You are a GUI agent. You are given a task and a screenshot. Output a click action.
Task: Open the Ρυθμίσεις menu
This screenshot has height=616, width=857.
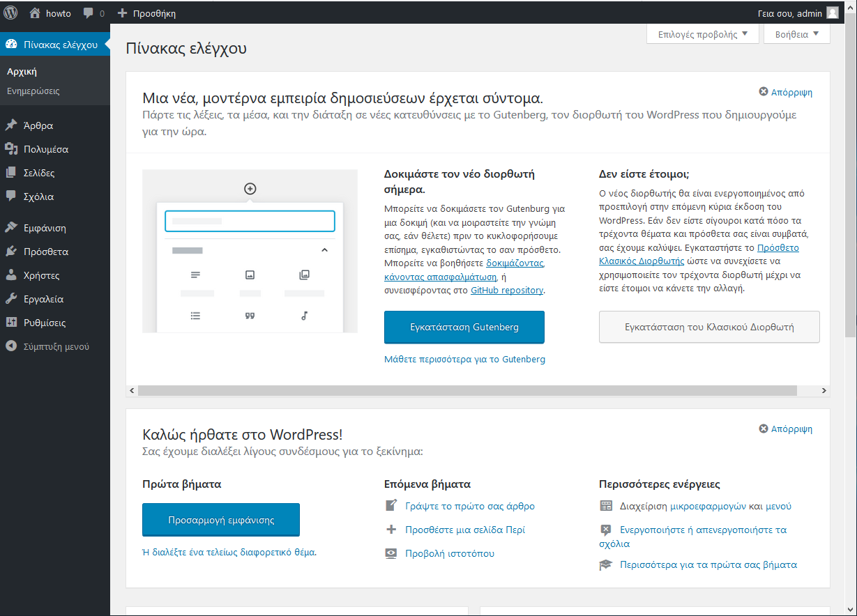tap(55, 323)
